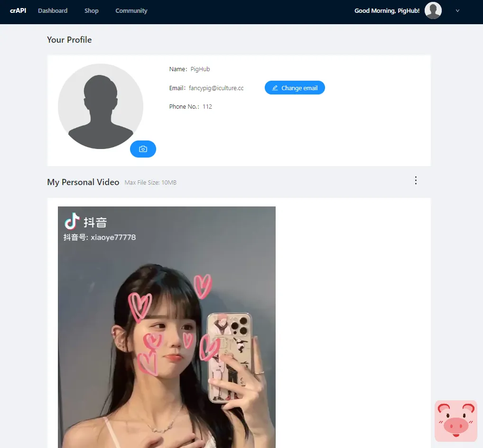The image size is (483, 448).
Task: Click the Change email button
Action: pyautogui.click(x=295, y=88)
